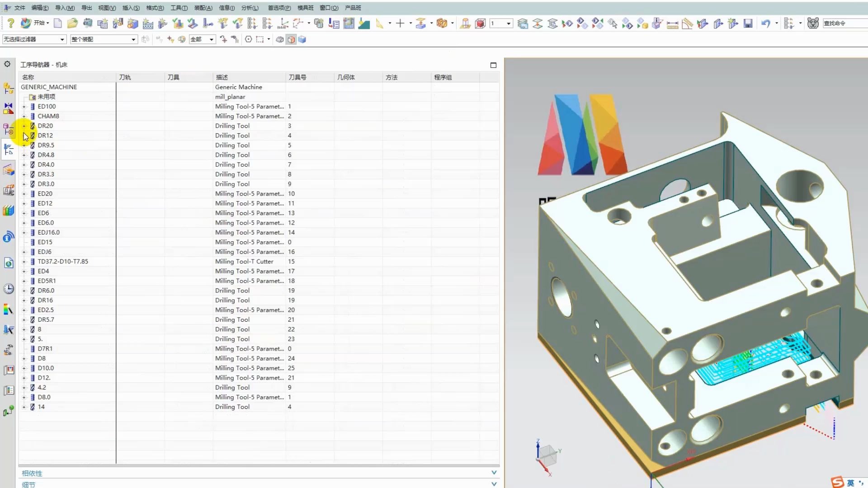Click the settings gear above the navigator

coord(7,64)
